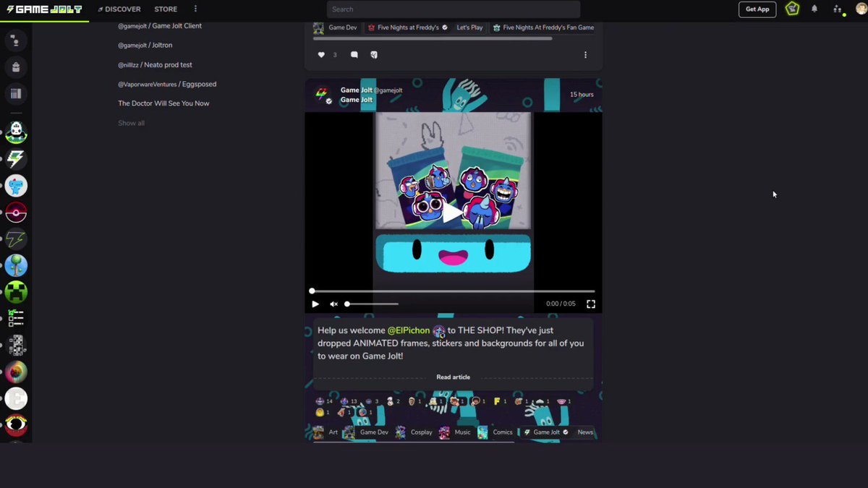
Task: Open the red eye community icon
Action: pyautogui.click(x=16, y=425)
